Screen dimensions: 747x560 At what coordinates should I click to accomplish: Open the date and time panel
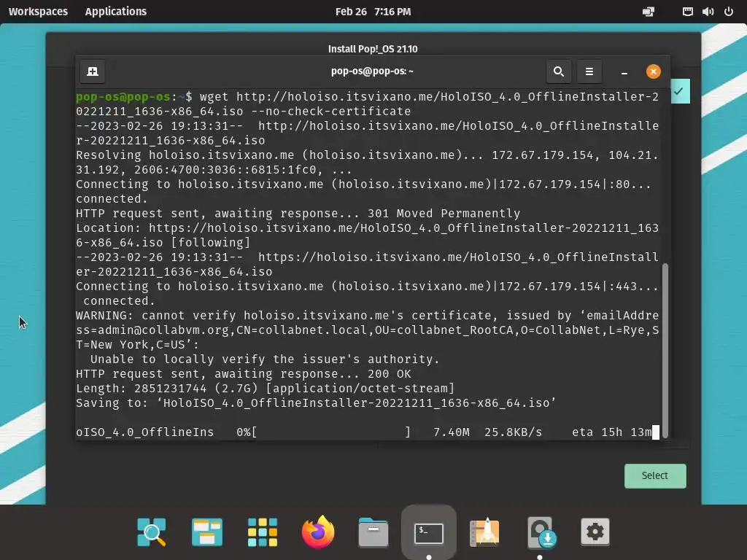373,12
